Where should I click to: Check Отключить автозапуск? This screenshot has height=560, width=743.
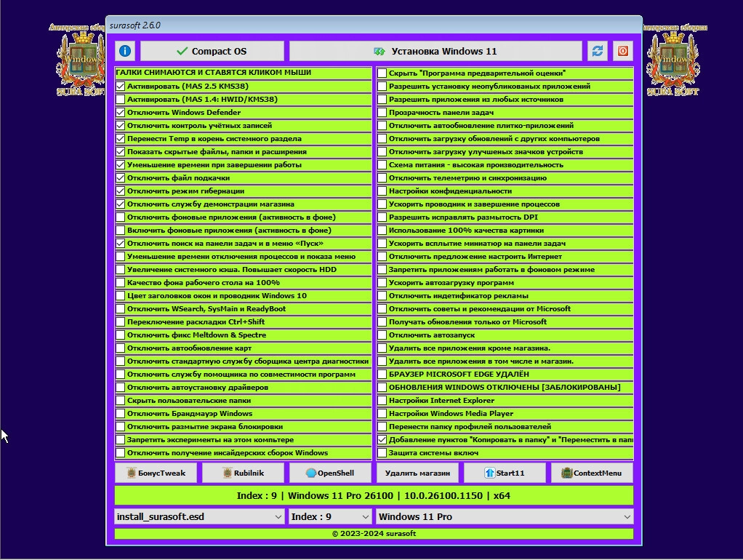click(x=382, y=335)
